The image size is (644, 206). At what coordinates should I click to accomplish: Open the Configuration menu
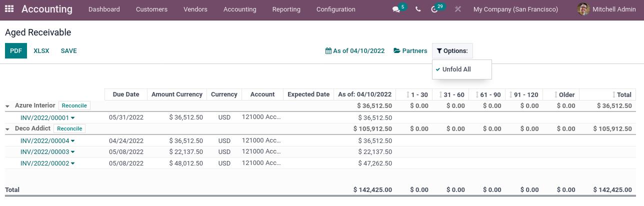pos(335,9)
